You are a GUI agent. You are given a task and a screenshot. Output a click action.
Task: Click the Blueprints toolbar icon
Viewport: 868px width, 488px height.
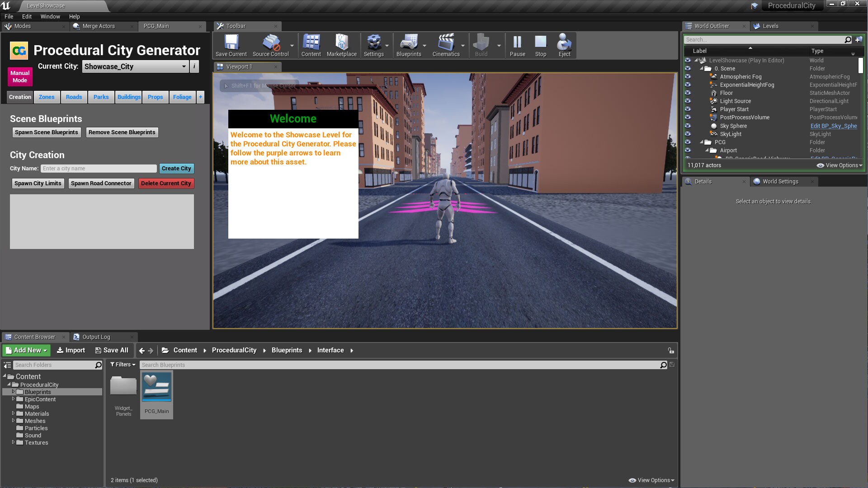click(409, 45)
